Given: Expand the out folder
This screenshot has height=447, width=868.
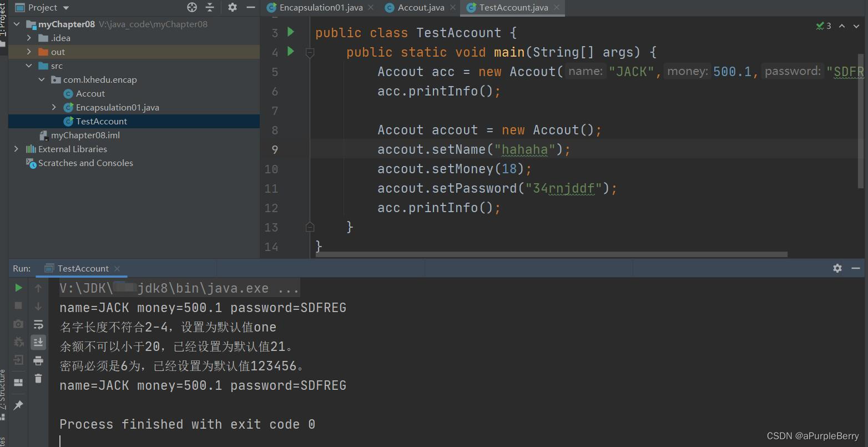Looking at the screenshot, I should pyautogui.click(x=29, y=52).
